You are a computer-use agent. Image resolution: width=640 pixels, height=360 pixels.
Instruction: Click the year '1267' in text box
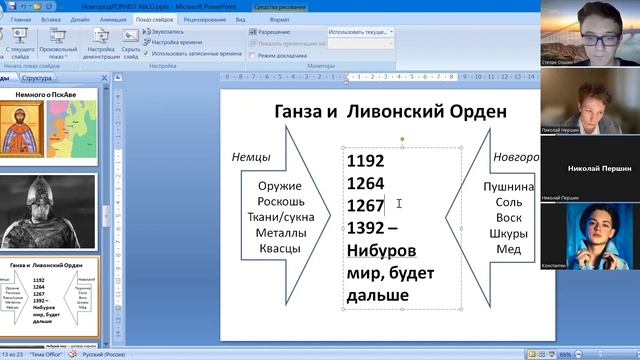click(x=365, y=205)
